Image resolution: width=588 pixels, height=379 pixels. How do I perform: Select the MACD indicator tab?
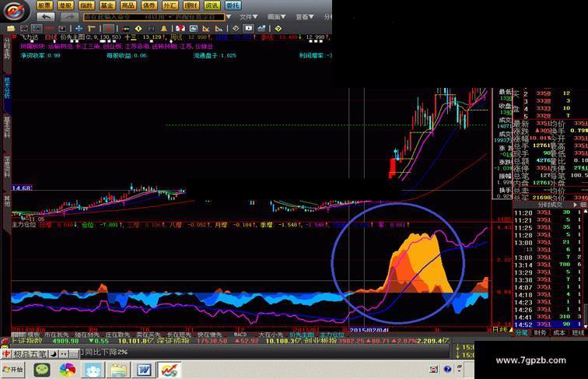(x=240, y=335)
